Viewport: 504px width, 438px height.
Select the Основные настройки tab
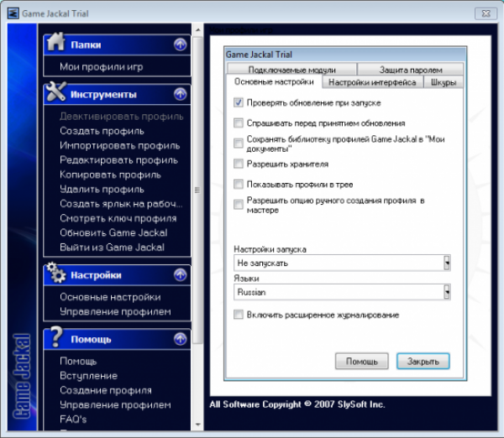point(274,82)
